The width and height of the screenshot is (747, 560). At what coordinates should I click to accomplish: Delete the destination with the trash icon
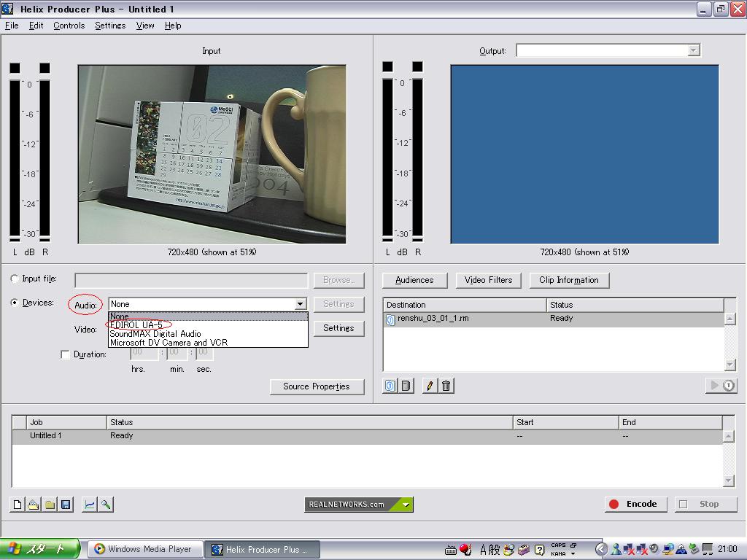click(x=446, y=386)
